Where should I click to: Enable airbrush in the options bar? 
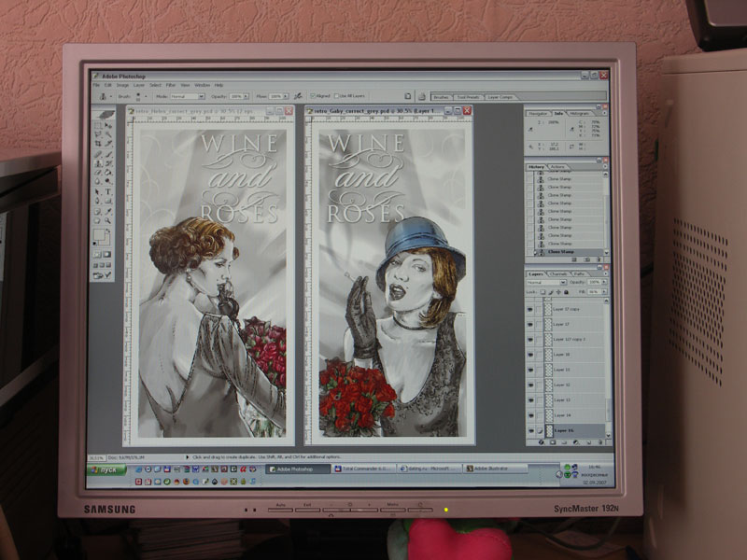(298, 96)
